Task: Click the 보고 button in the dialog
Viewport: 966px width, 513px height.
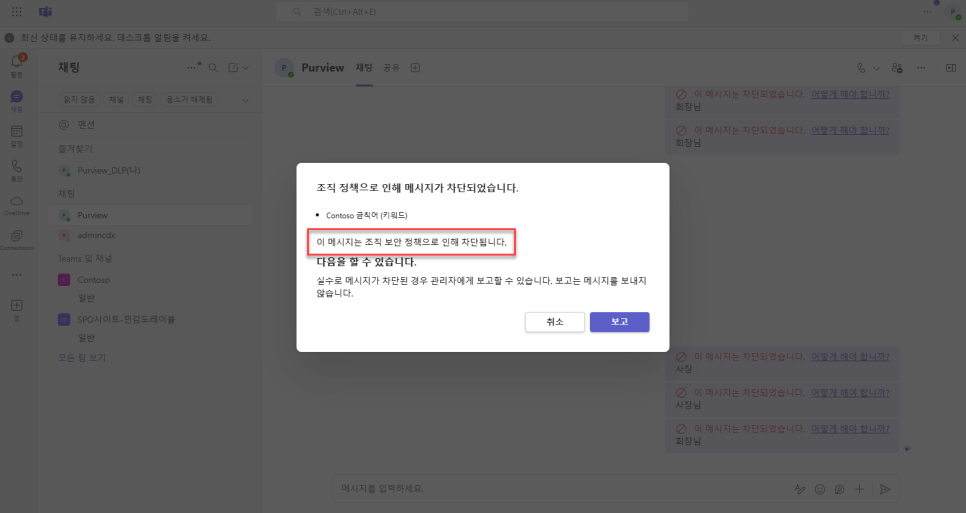Action: pos(619,322)
